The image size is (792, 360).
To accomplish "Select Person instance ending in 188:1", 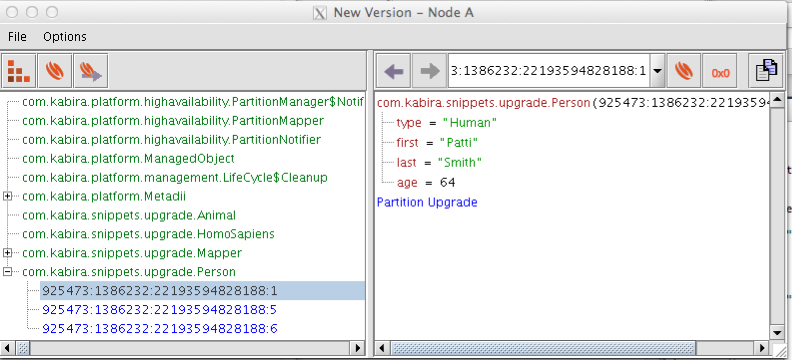I will (203, 291).
